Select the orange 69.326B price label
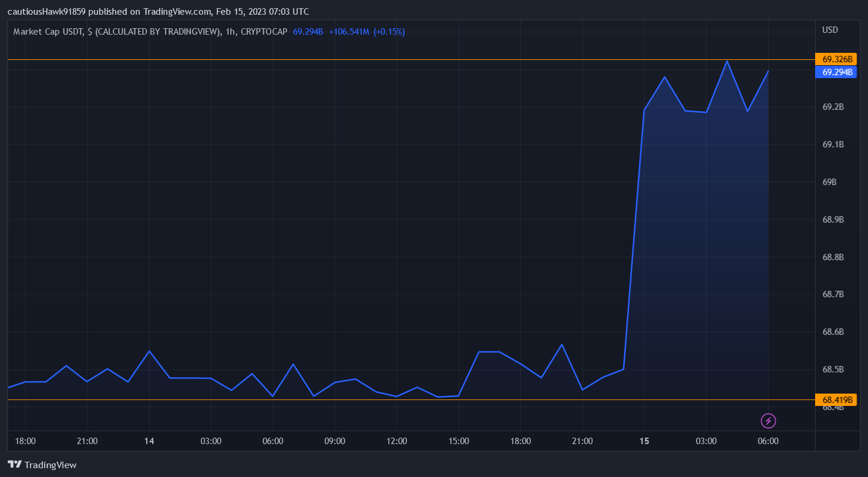Image resolution: width=868 pixels, height=477 pixels. [x=835, y=59]
